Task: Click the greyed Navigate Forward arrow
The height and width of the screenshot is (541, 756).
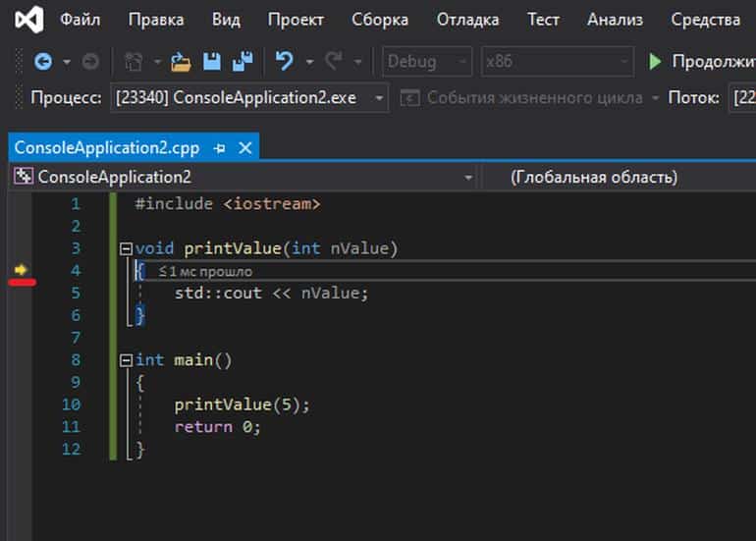Action: pos(90,62)
